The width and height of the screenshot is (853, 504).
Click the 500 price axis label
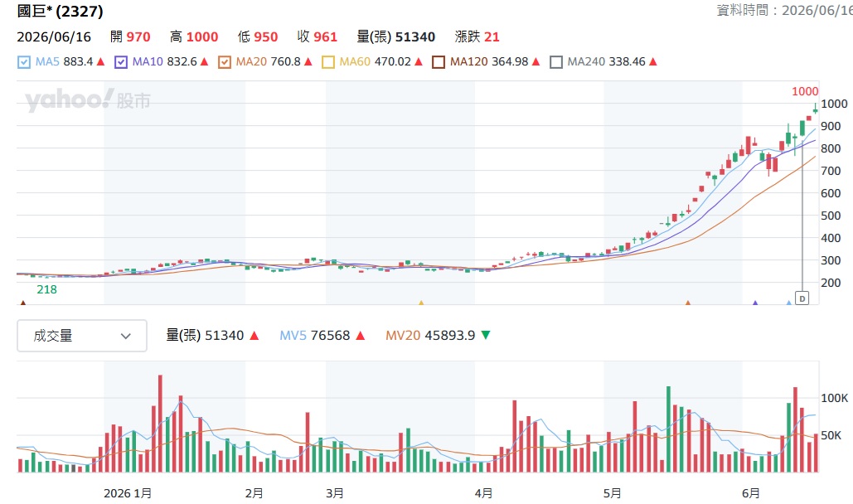click(831, 216)
